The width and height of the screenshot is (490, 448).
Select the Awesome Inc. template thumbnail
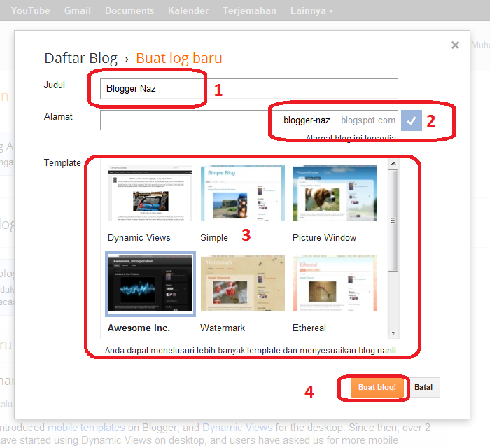coord(150,283)
